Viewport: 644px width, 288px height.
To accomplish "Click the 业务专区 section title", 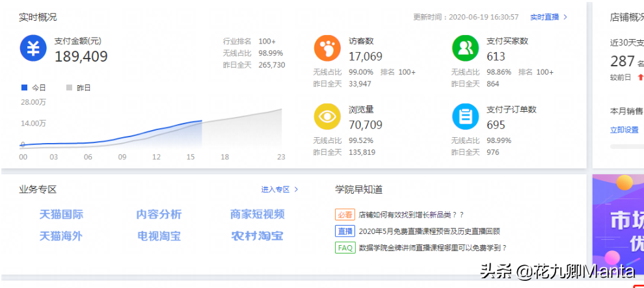I will click(x=38, y=190).
